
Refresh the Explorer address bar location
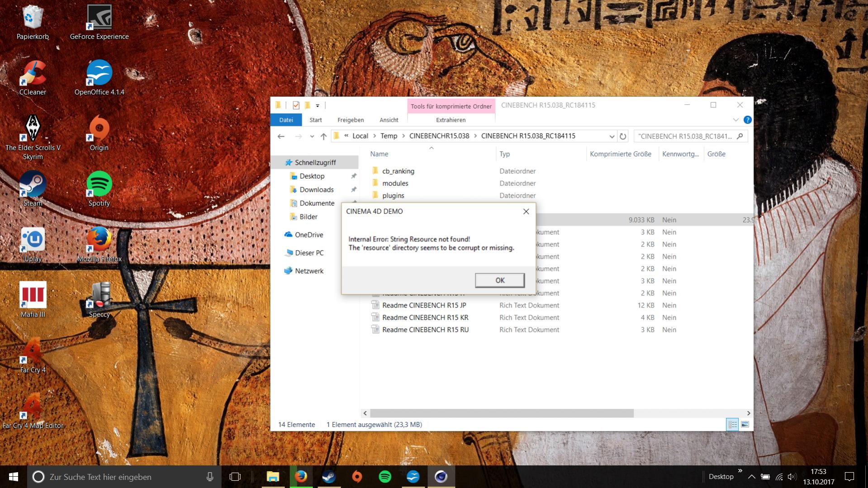[x=623, y=136]
